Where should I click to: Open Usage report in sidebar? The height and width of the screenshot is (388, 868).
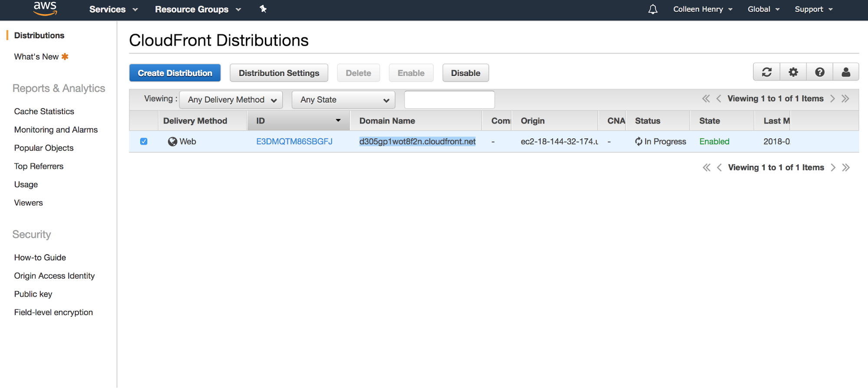[x=26, y=184]
